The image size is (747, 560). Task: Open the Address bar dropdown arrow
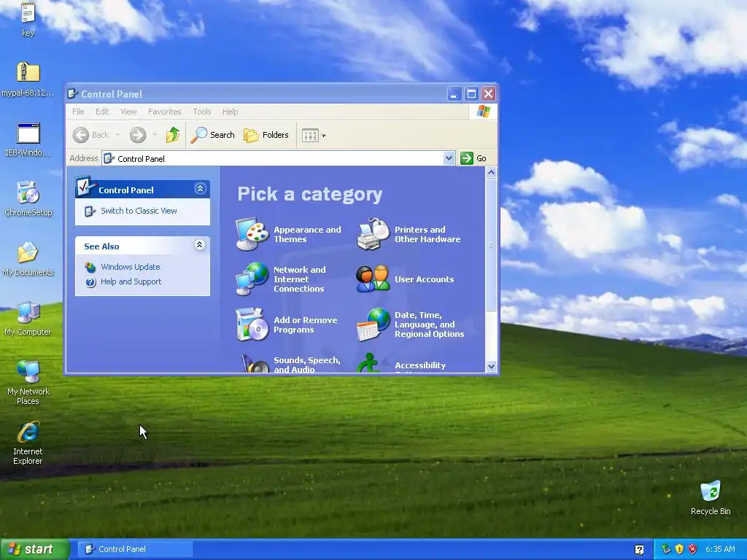click(449, 158)
